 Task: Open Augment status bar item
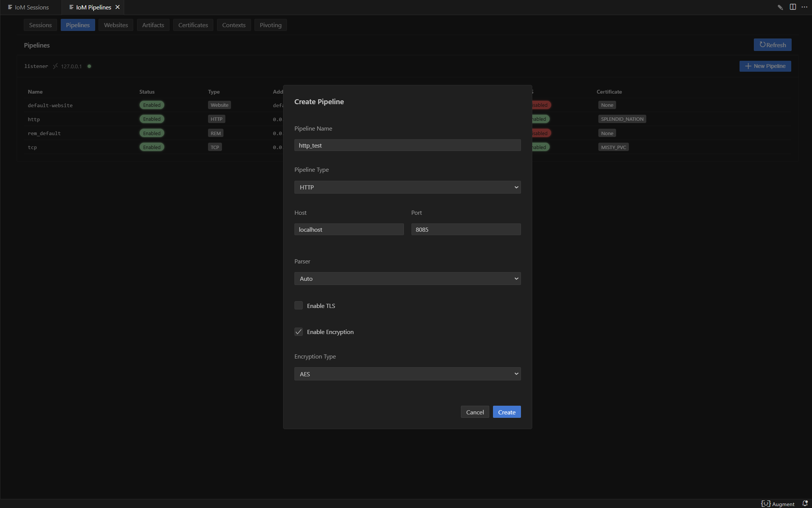778,504
